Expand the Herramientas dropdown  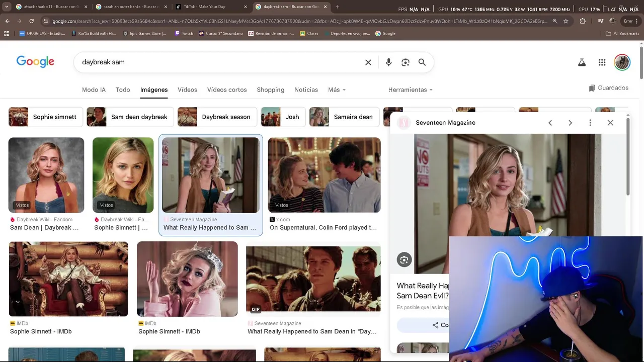(x=411, y=89)
